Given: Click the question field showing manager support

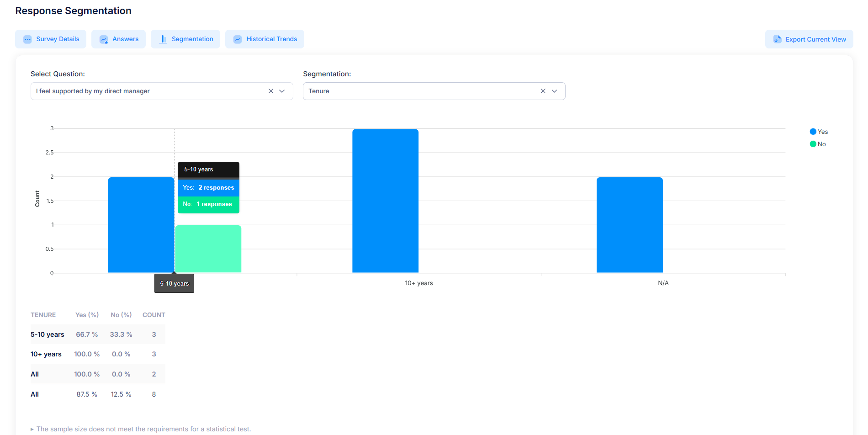Looking at the screenshot, I should [x=162, y=91].
